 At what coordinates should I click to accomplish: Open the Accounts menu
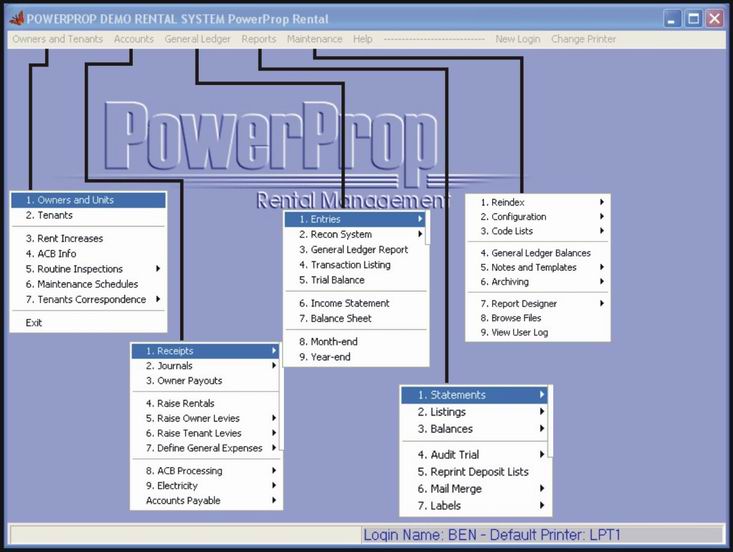coord(134,39)
